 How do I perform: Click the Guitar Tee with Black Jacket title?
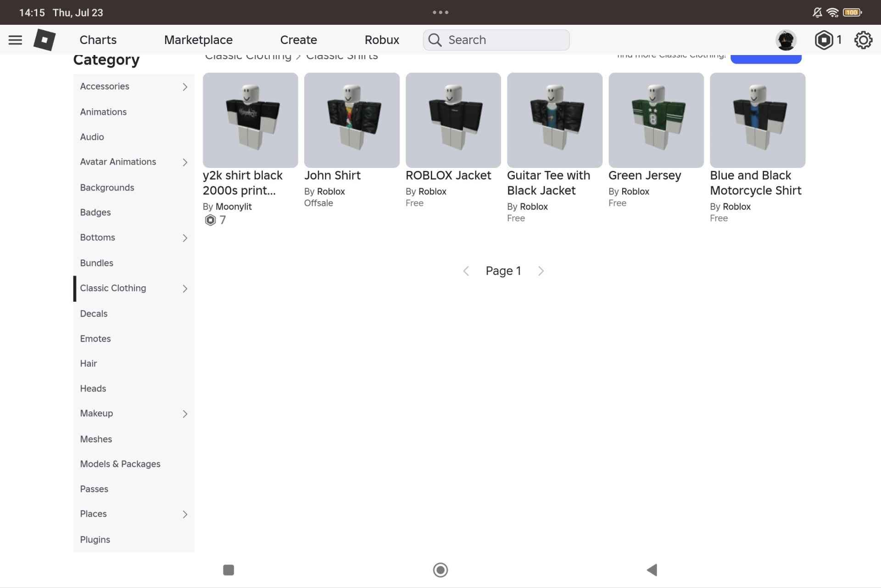pyautogui.click(x=548, y=183)
